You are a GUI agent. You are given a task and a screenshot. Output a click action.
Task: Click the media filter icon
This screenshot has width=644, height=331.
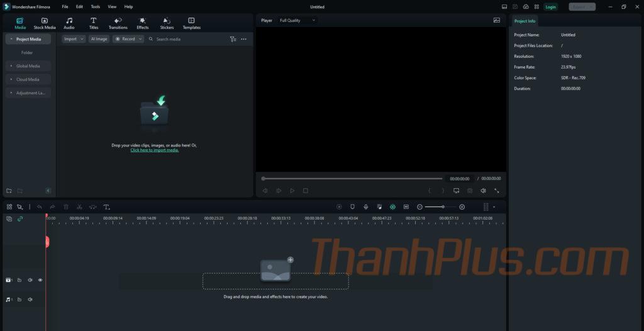pyautogui.click(x=233, y=39)
